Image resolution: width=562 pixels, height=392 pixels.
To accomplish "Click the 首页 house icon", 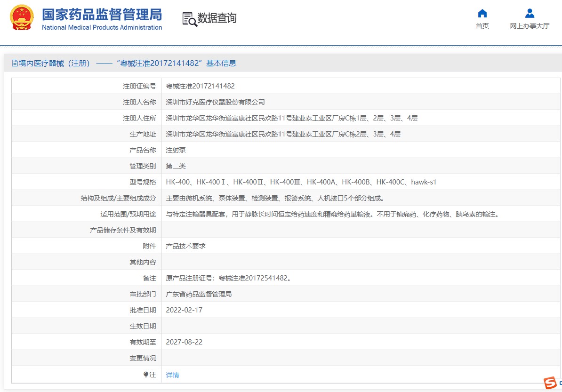I will point(482,13).
